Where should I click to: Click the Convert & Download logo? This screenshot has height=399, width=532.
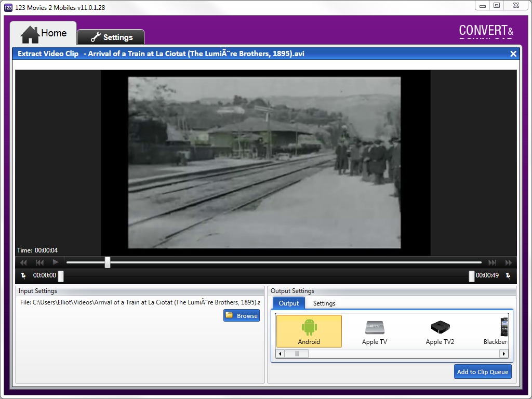pyautogui.click(x=486, y=32)
